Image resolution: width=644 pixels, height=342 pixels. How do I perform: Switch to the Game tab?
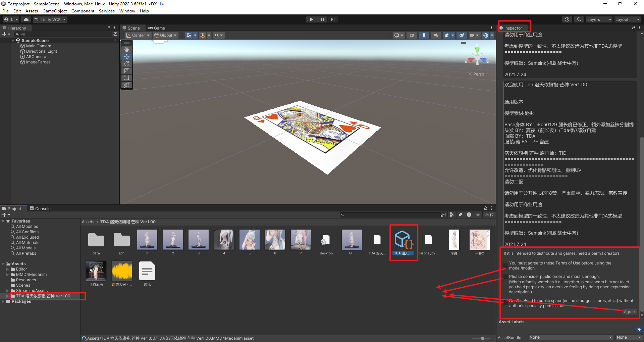[157, 28]
